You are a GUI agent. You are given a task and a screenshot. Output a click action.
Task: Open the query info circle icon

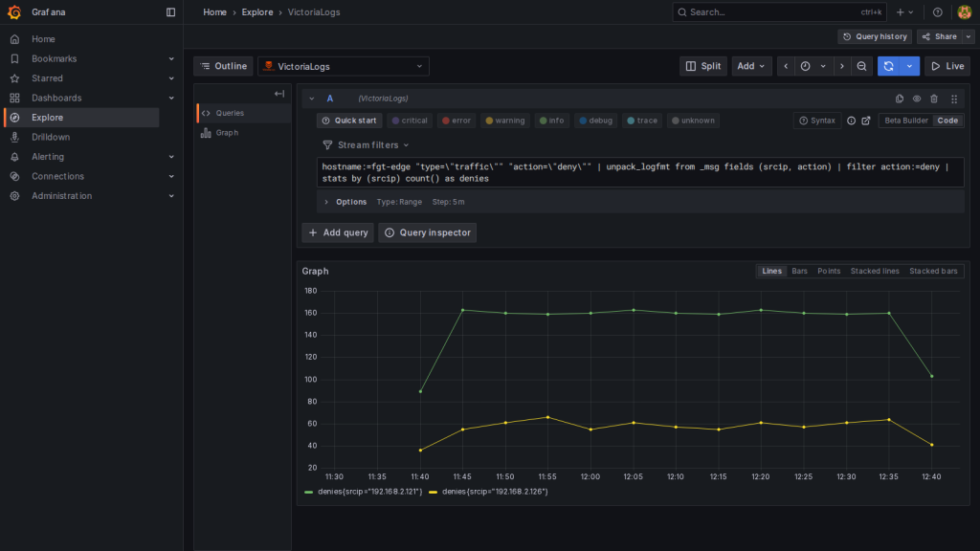(851, 121)
